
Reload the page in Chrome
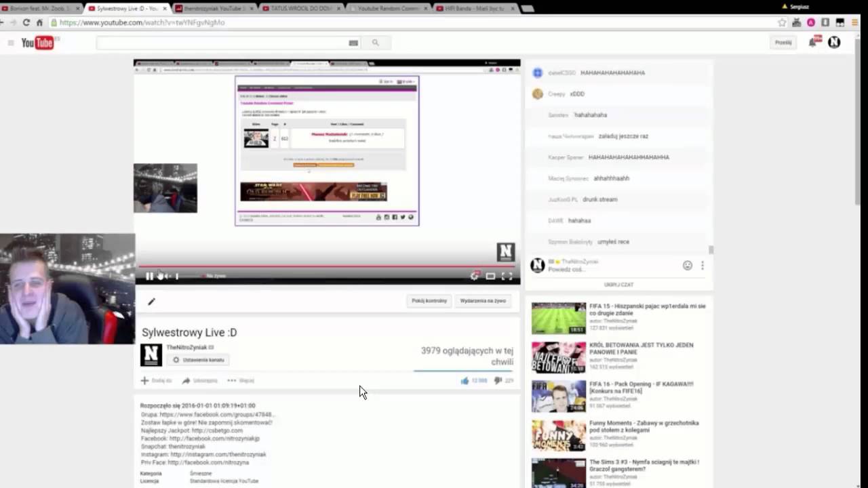[x=26, y=22]
